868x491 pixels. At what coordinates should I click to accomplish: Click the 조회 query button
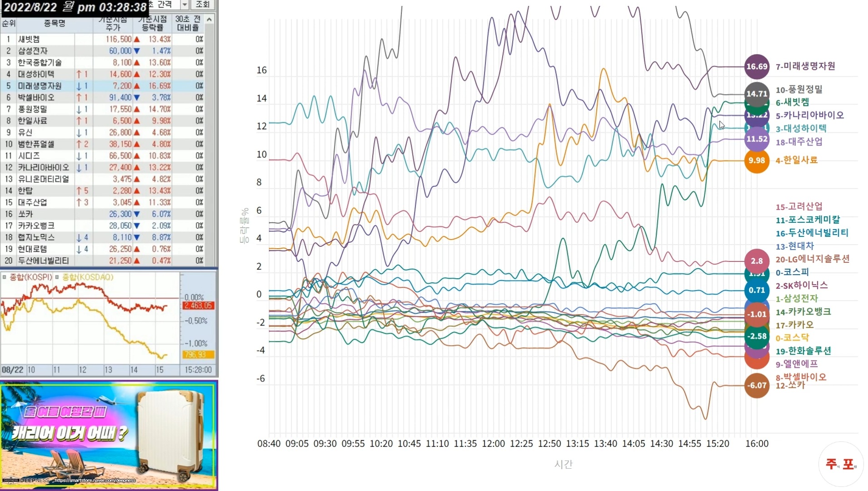tap(202, 5)
